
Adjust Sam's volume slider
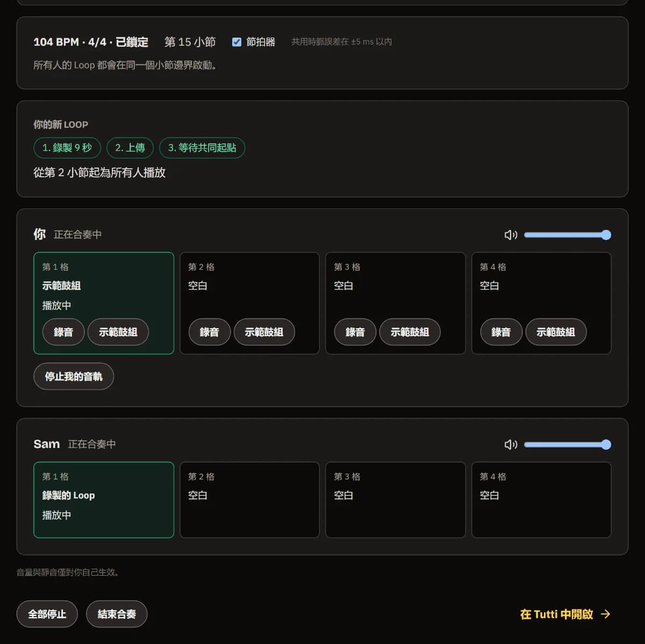[x=568, y=444]
